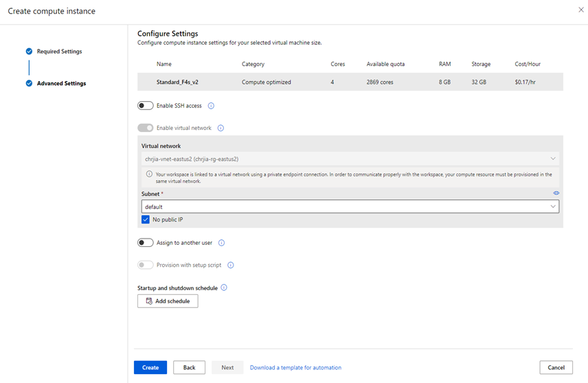This screenshot has width=588, height=383.
Task: Uncheck the No public IP checkbox
Action: [146, 219]
